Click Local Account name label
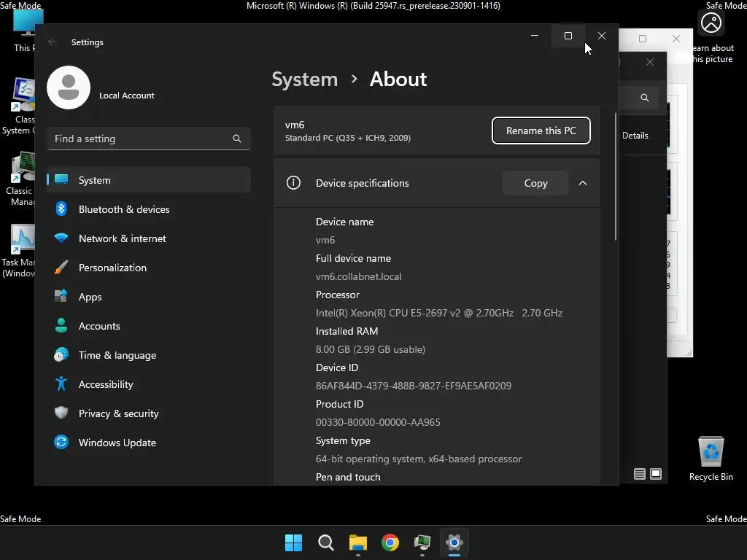Image resolution: width=747 pixels, height=560 pixels. click(127, 96)
